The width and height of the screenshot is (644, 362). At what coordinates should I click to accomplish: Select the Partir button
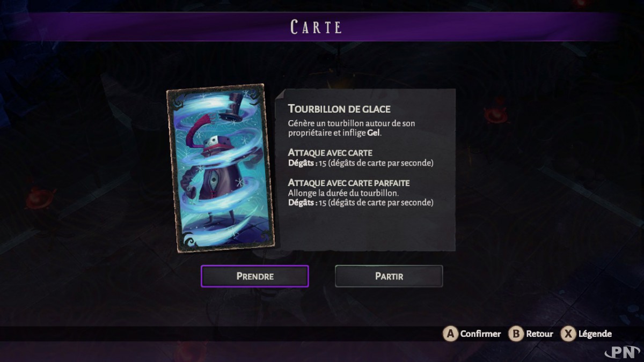pos(389,276)
